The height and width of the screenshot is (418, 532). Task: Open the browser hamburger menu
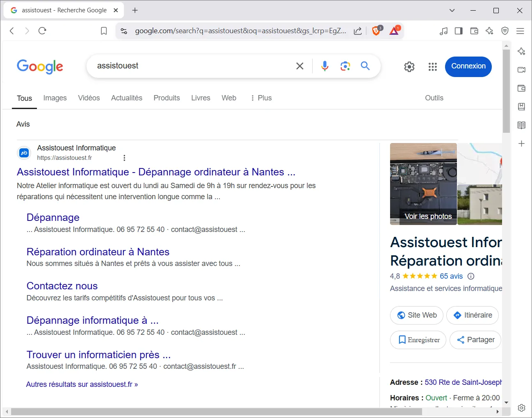click(520, 31)
